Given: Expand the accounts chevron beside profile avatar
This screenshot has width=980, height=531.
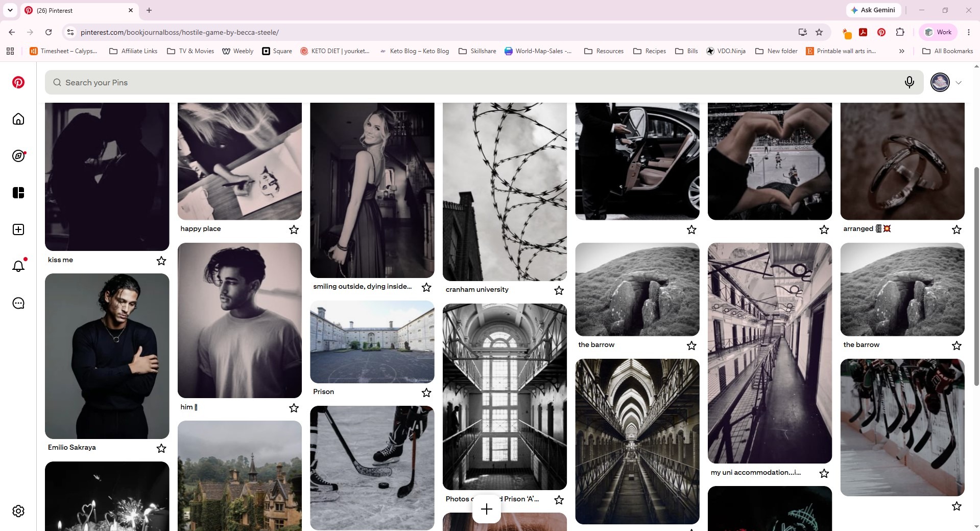Looking at the screenshot, I should [x=959, y=83].
